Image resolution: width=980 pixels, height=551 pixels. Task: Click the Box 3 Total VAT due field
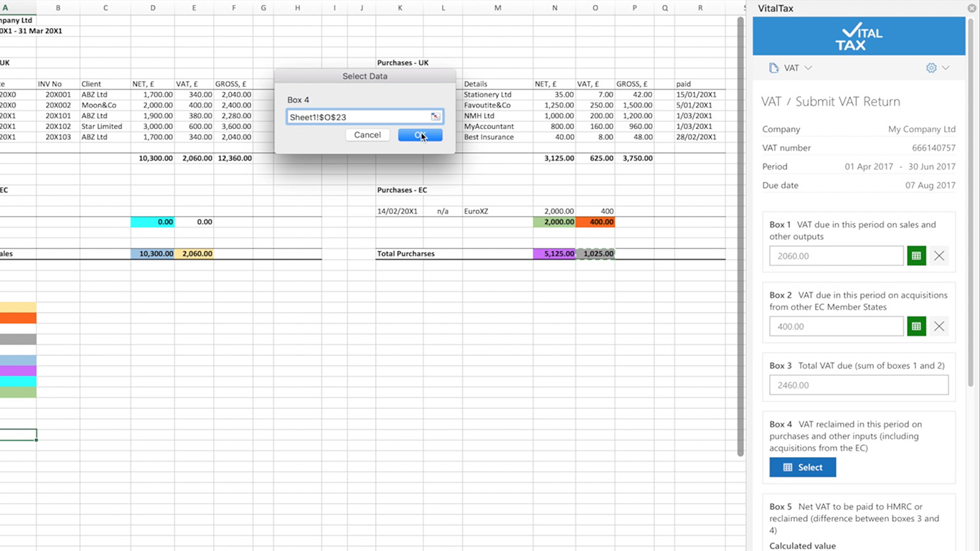858,385
